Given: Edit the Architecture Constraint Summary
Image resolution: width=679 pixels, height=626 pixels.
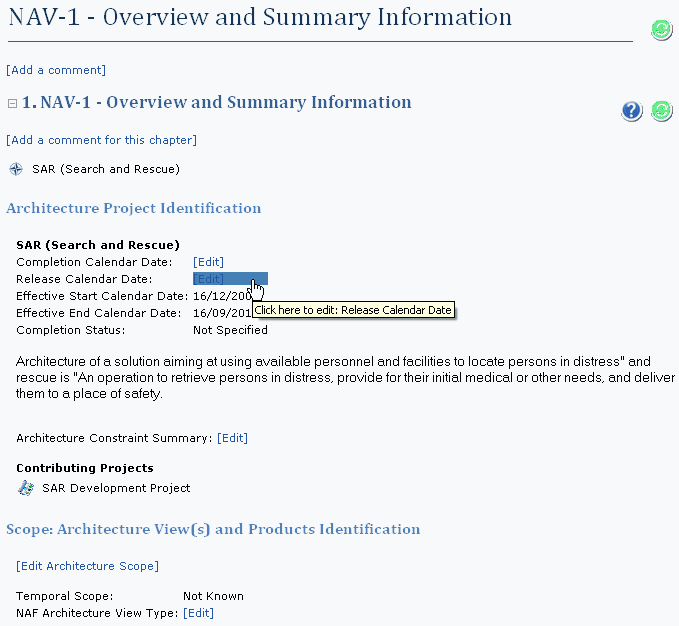Looking at the screenshot, I should [x=232, y=438].
